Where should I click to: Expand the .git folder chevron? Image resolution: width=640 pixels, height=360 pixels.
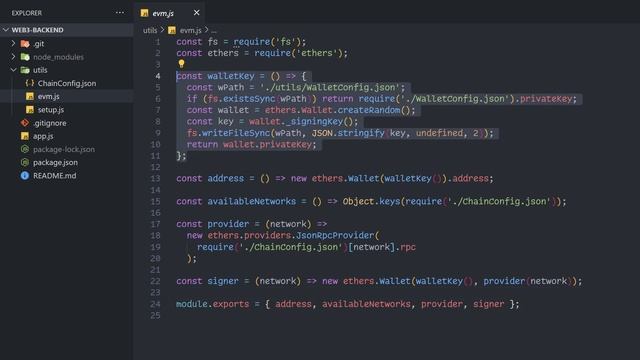[x=13, y=43]
